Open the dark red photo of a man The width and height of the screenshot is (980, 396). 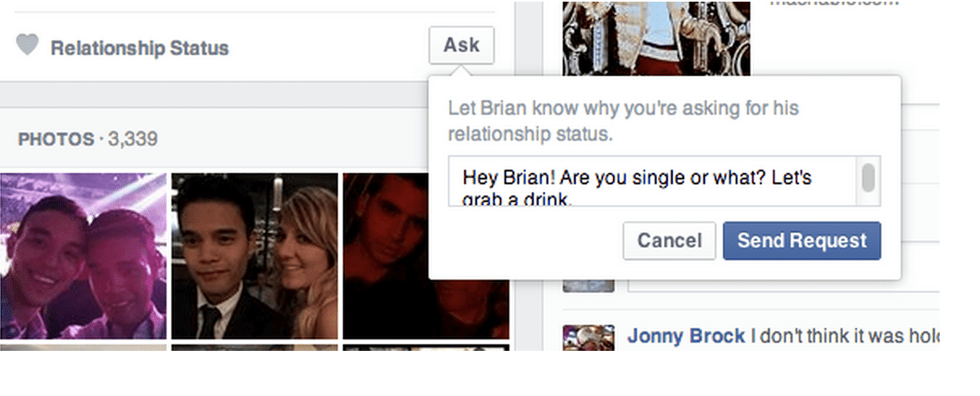(x=386, y=255)
